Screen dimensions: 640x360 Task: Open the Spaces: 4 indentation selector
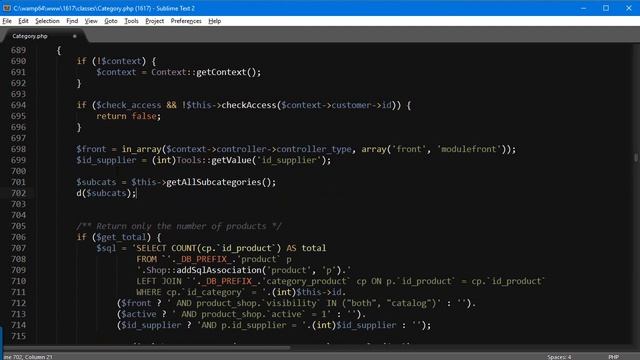(x=559, y=357)
